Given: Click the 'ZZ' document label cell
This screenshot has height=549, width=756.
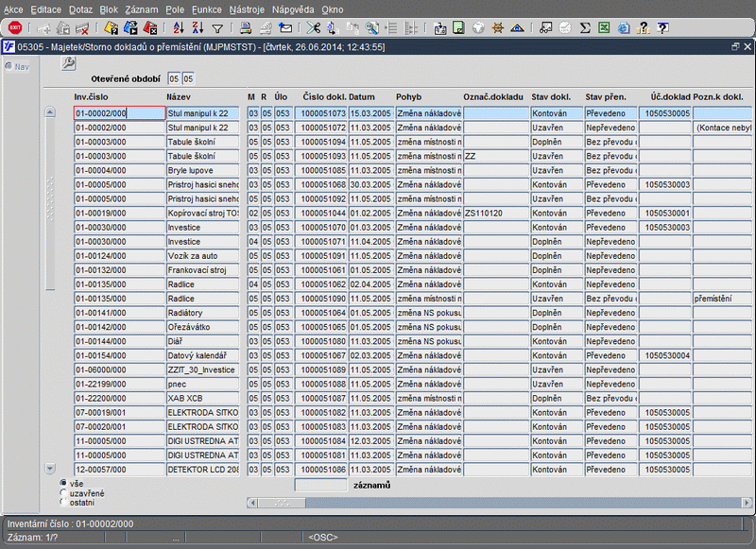Looking at the screenshot, I should [x=496, y=156].
